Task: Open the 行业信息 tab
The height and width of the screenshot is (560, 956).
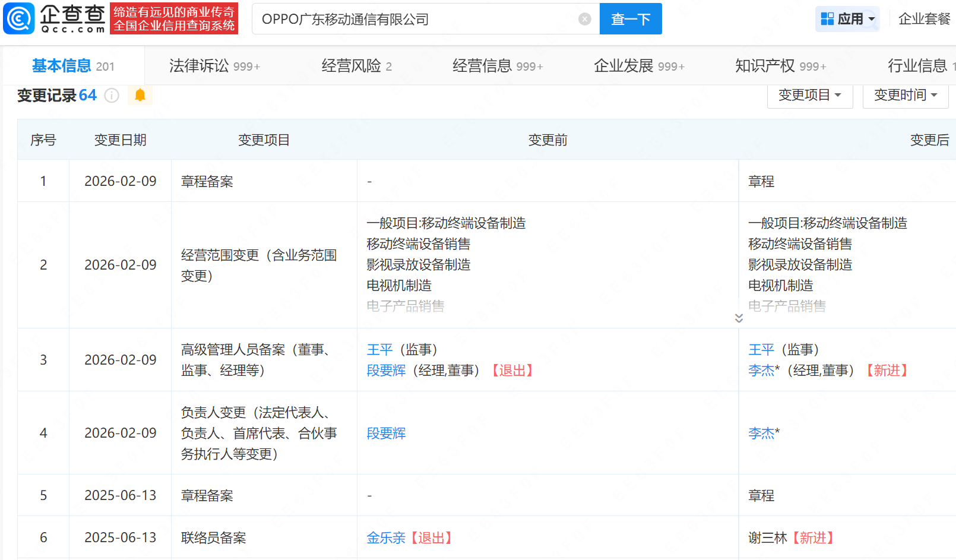Action: [918, 66]
